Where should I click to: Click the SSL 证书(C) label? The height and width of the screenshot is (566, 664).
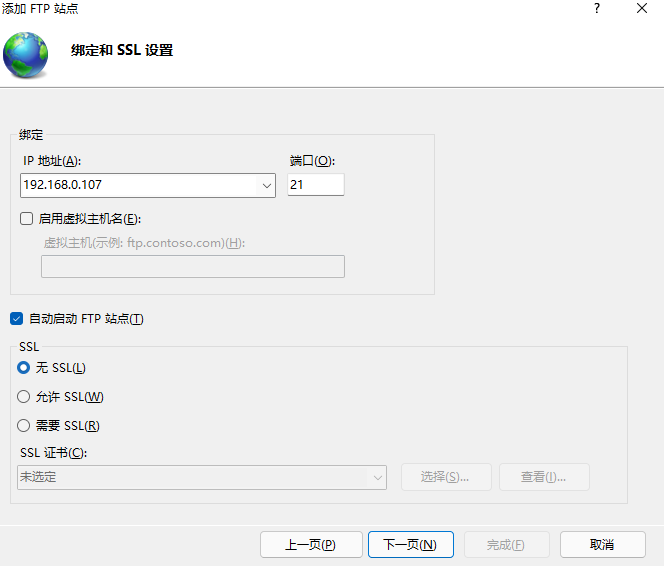coord(53,453)
